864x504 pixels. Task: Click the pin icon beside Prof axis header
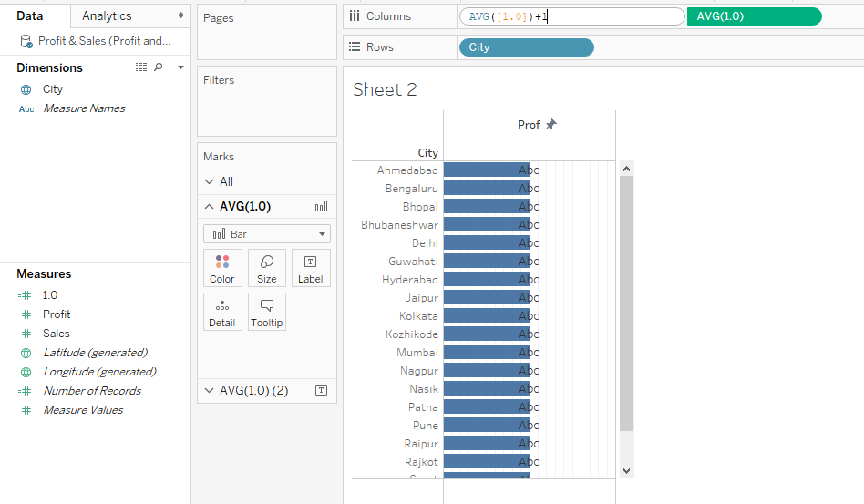click(550, 125)
